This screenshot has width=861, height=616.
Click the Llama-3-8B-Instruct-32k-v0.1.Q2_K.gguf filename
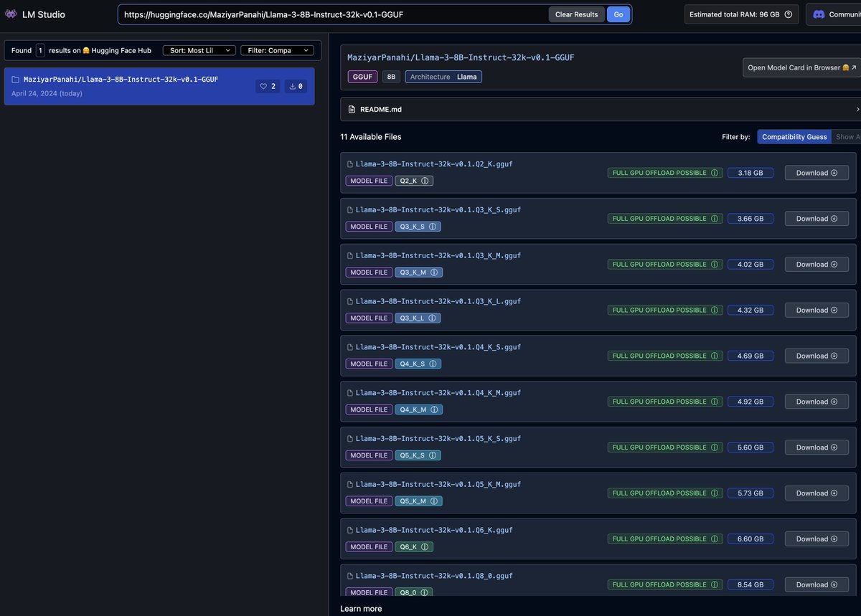tap(434, 164)
